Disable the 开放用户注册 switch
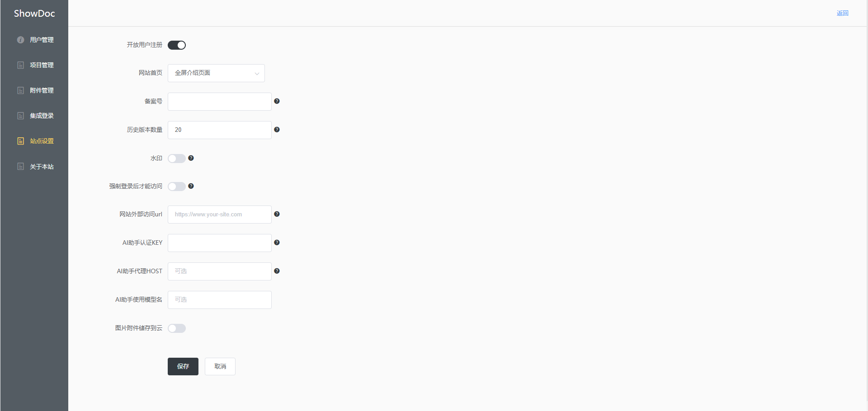 point(177,45)
